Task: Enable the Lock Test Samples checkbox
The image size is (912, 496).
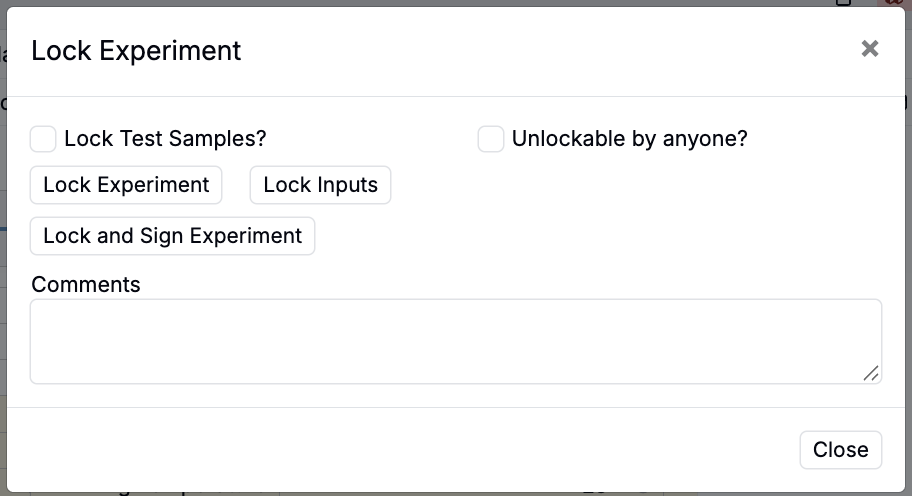Action: (x=43, y=139)
